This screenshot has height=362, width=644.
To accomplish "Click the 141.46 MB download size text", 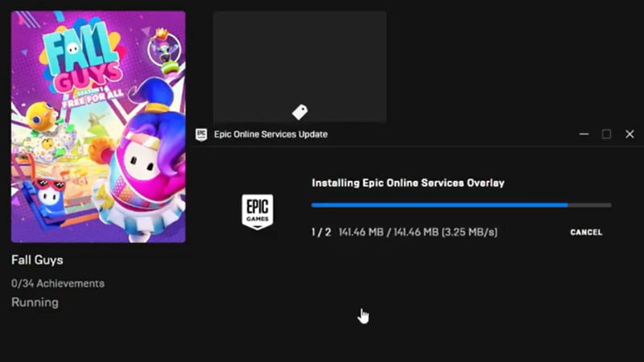I will (x=418, y=232).
